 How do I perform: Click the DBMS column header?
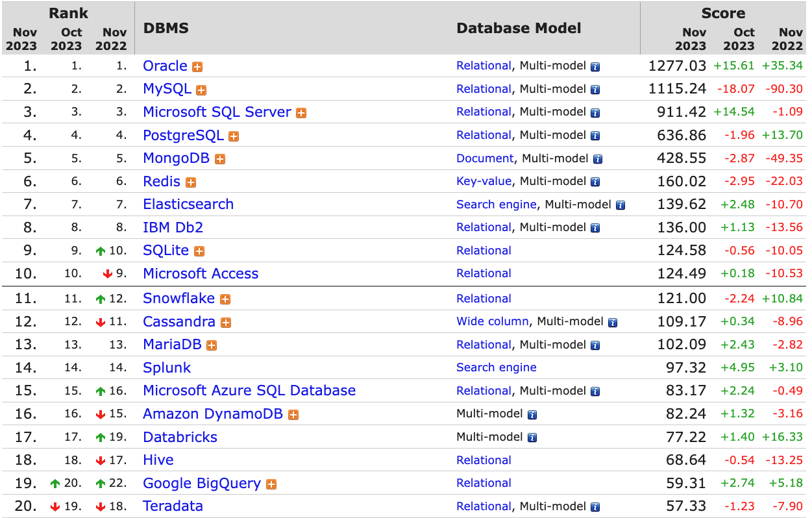pyautogui.click(x=166, y=28)
